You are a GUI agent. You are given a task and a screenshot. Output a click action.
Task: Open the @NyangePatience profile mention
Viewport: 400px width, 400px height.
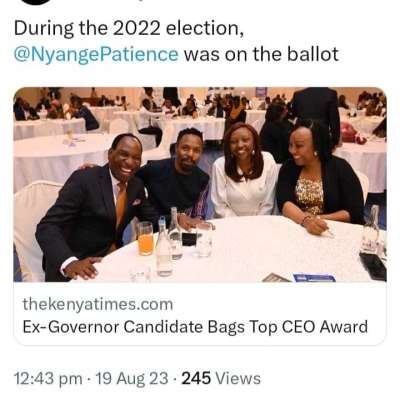(x=96, y=54)
